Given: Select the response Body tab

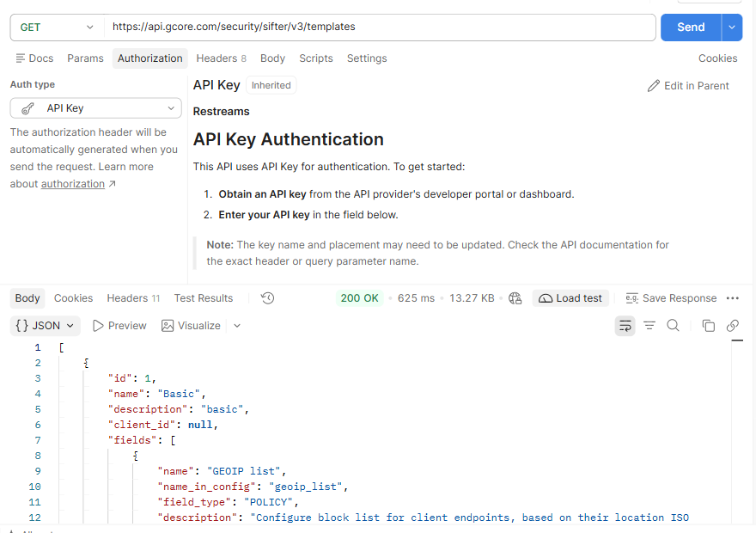Looking at the screenshot, I should point(27,298).
